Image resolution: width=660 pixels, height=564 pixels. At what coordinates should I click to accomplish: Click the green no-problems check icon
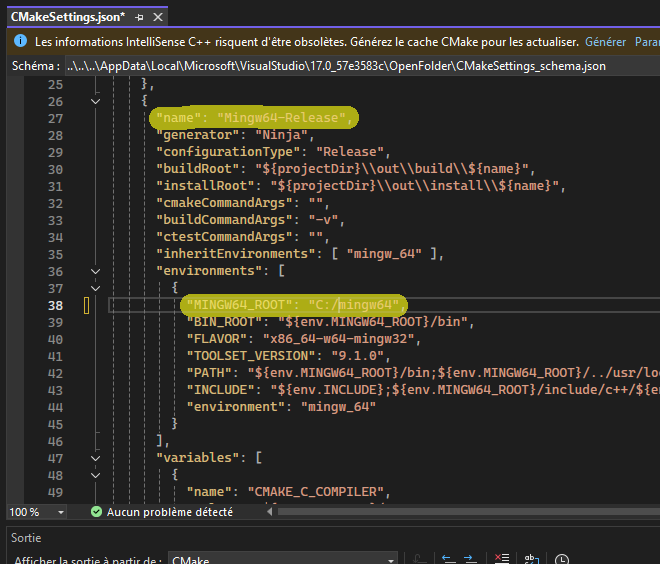[x=96, y=512]
